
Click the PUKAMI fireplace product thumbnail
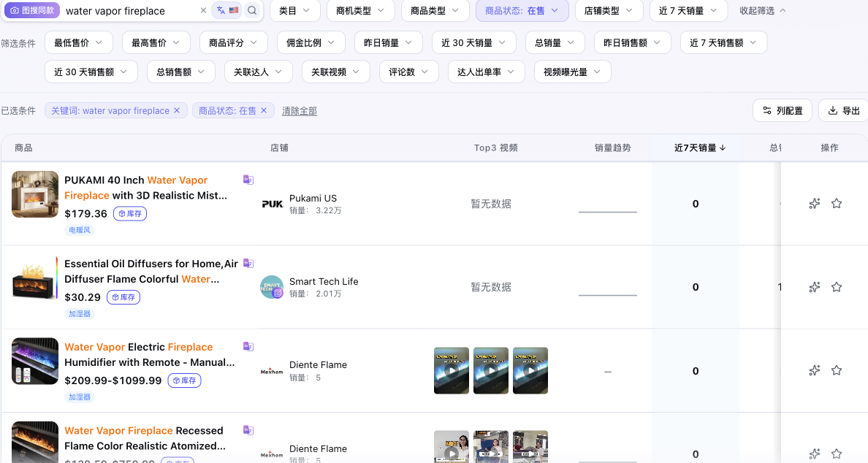tap(35, 194)
